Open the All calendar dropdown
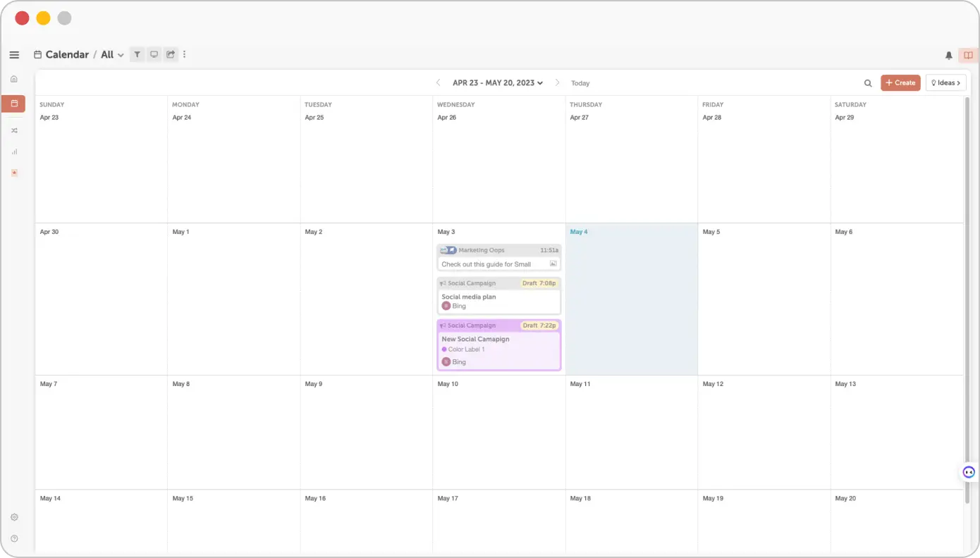Image resolution: width=980 pixels, height=558 pixels. coord(111,54)
